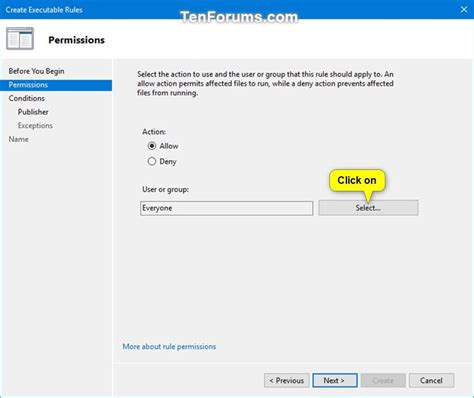The width and height of the screenshot is (474, 398).
Task: Click the Cancel button
Action: [x=431, y=380]
